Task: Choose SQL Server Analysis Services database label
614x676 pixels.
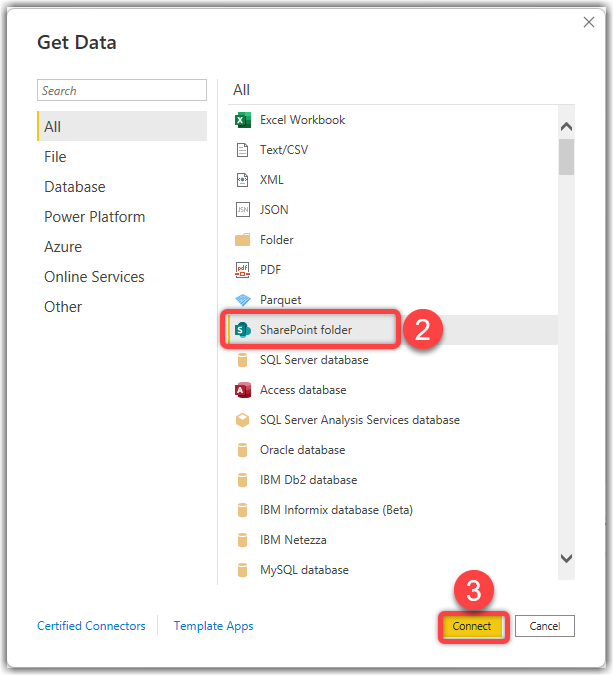Action: [x=360, y=420]
